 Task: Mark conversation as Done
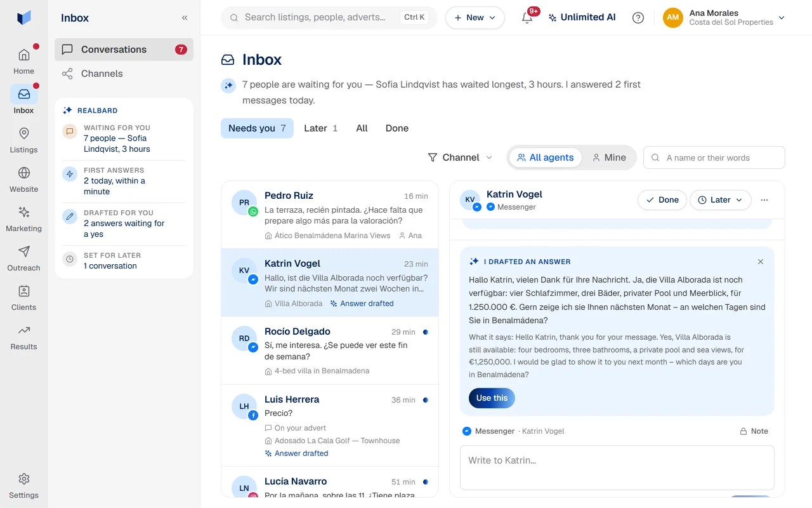click(662, 200)
